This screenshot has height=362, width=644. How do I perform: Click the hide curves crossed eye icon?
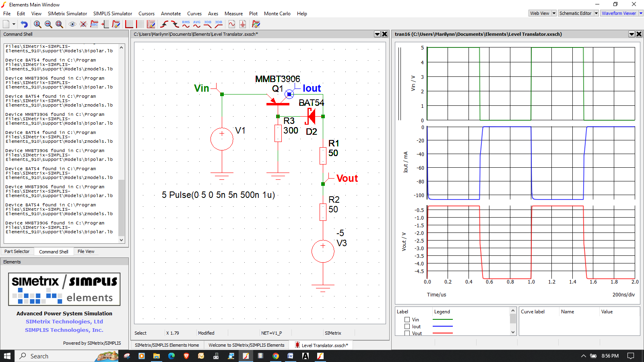(x=83, y=24)
